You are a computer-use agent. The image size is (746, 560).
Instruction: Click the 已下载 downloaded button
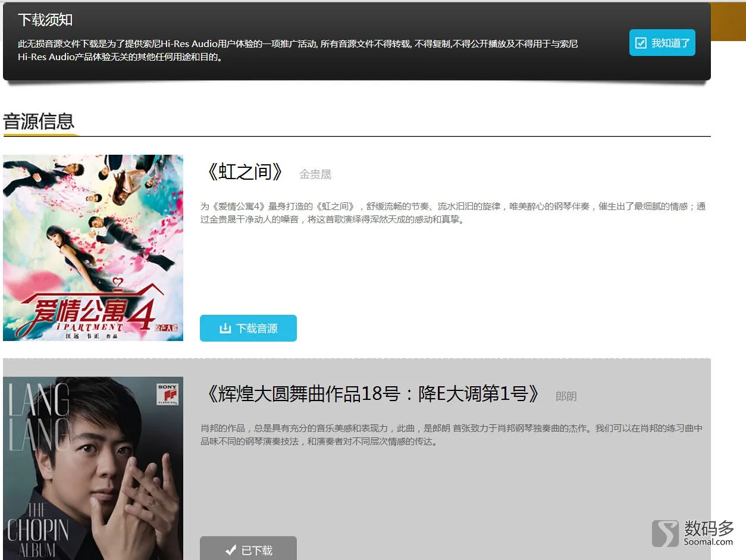[x=248, y=549]
